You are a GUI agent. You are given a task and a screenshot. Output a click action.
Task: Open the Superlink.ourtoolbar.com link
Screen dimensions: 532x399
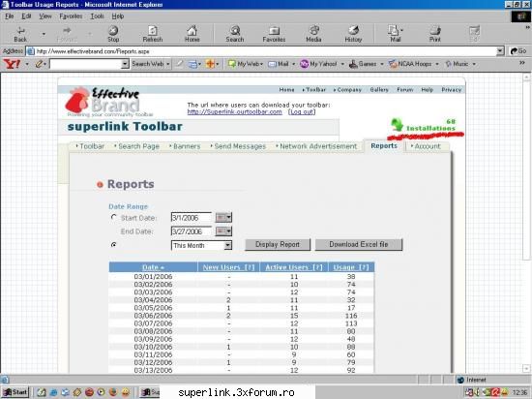(x=234, y=111)
